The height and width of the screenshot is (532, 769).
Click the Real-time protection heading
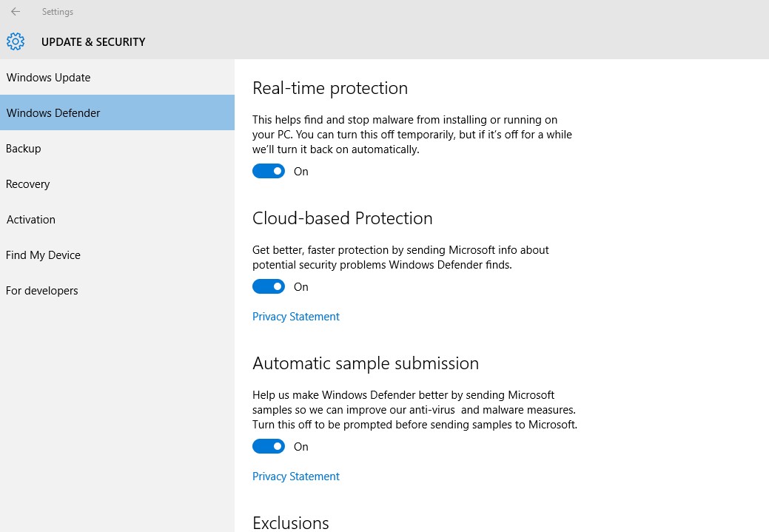click(330, 88)
